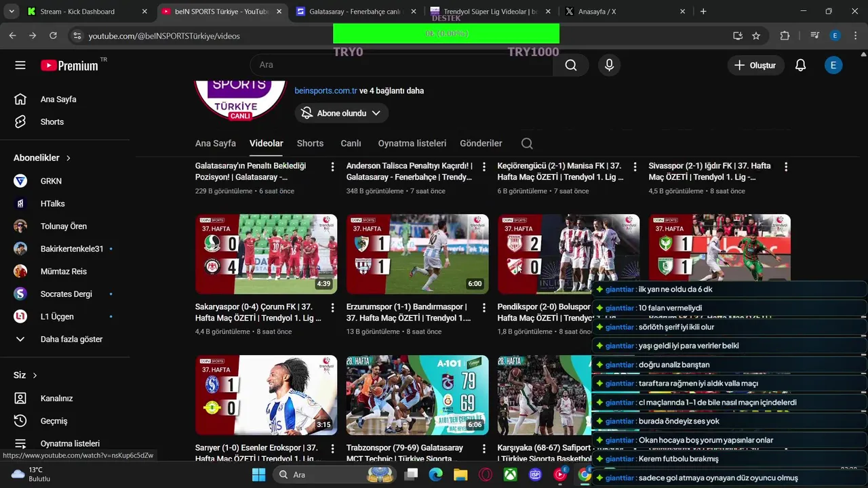Bookmark this page with the star icon
The width and height of the screenshot is (868, 488).
pyautogui.click(x=756, y=36)
